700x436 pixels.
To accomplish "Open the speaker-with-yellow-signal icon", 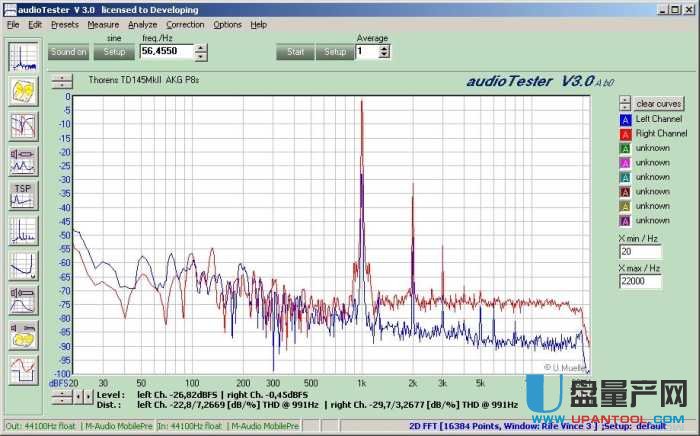I will tap(22, 334).
